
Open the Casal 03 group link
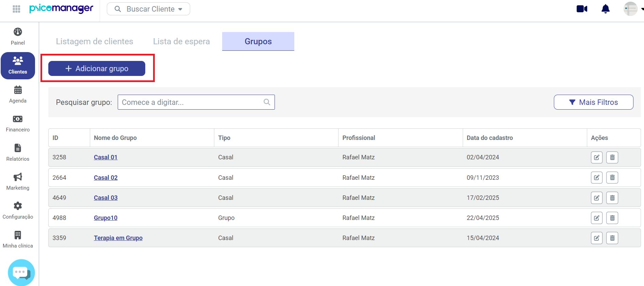(x=105, y=198)
